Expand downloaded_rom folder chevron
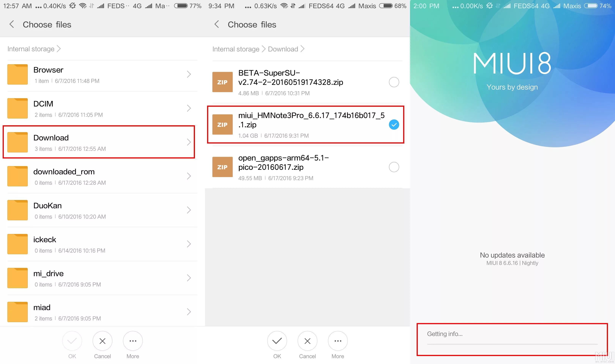The height and width of the screenshot is (364, 615). 189,176
